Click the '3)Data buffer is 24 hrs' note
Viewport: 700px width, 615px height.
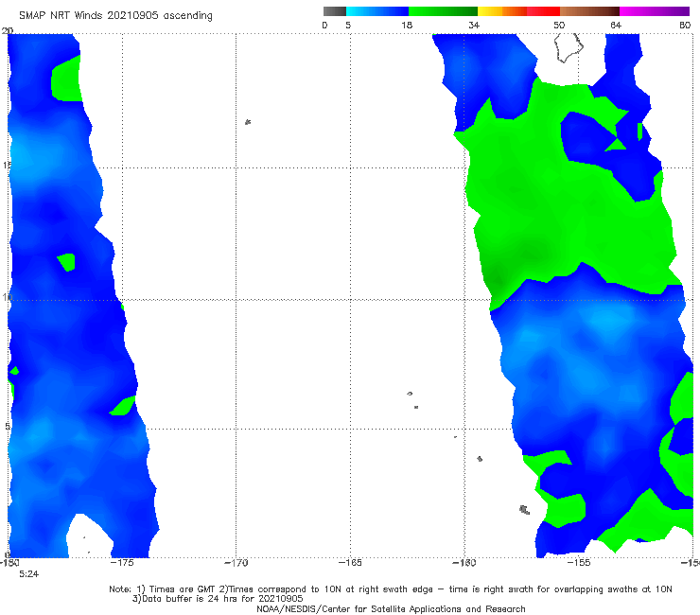(218, 599)
